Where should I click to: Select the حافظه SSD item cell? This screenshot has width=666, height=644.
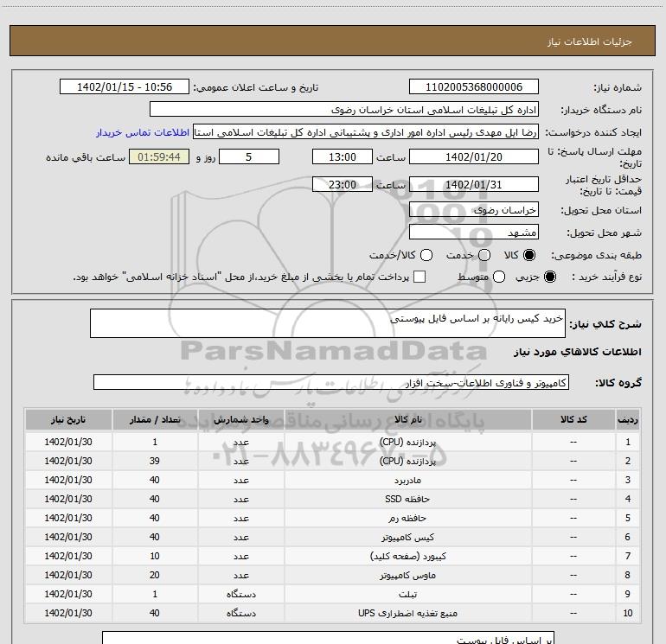(x=407, y=500)
